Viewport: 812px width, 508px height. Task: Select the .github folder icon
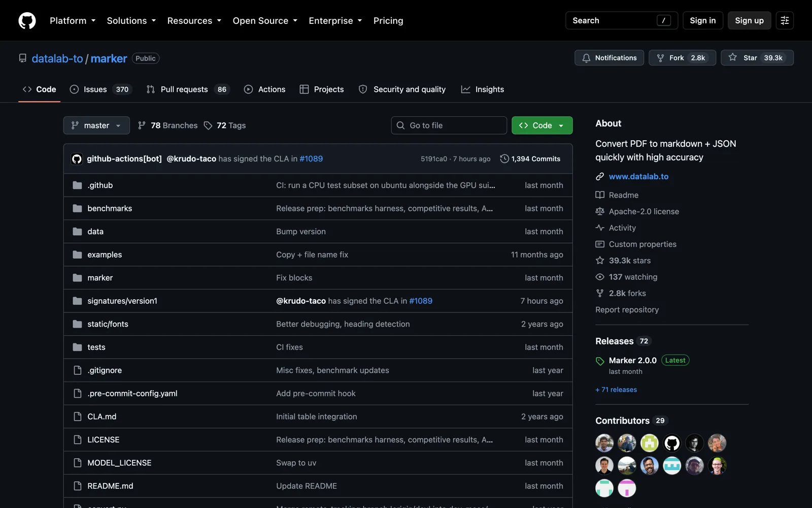(77, 185)
